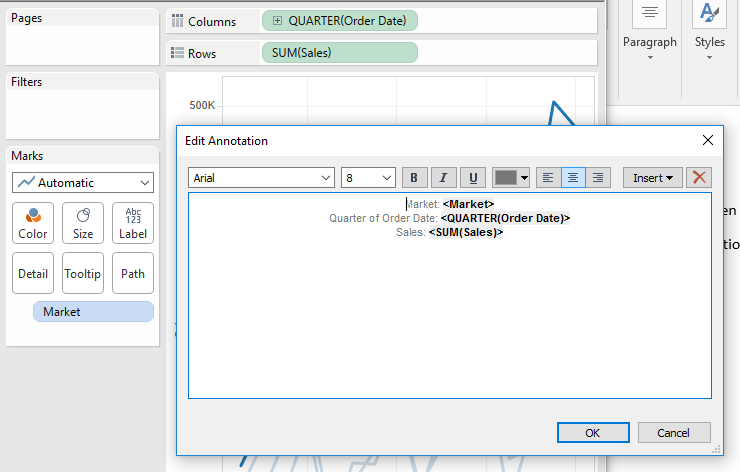Toggle bold formatting in Edit Annotation
Image resolution: width=740 pixels, height=472 pixels.
pyautogui.click(x=414, y=178)
